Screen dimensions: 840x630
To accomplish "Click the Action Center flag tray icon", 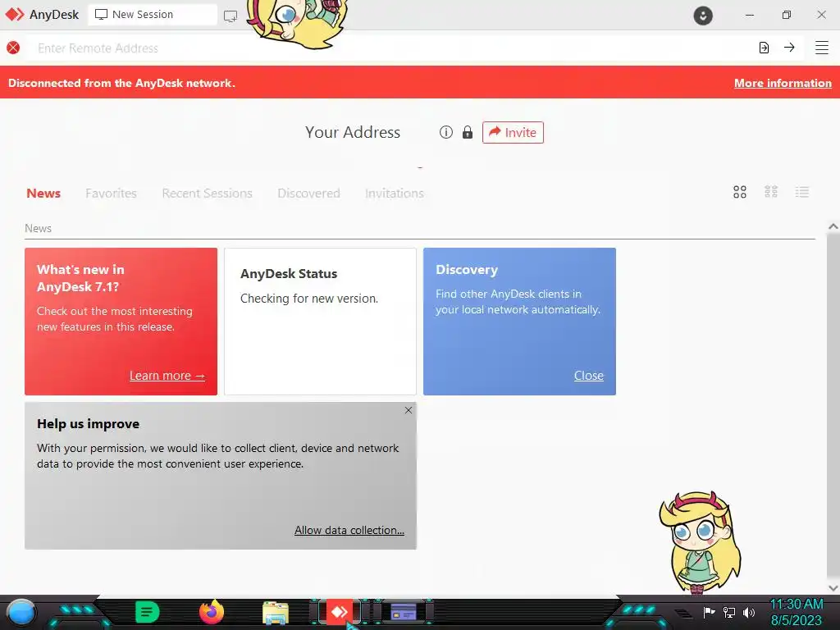I will click(x=709, y=612).
